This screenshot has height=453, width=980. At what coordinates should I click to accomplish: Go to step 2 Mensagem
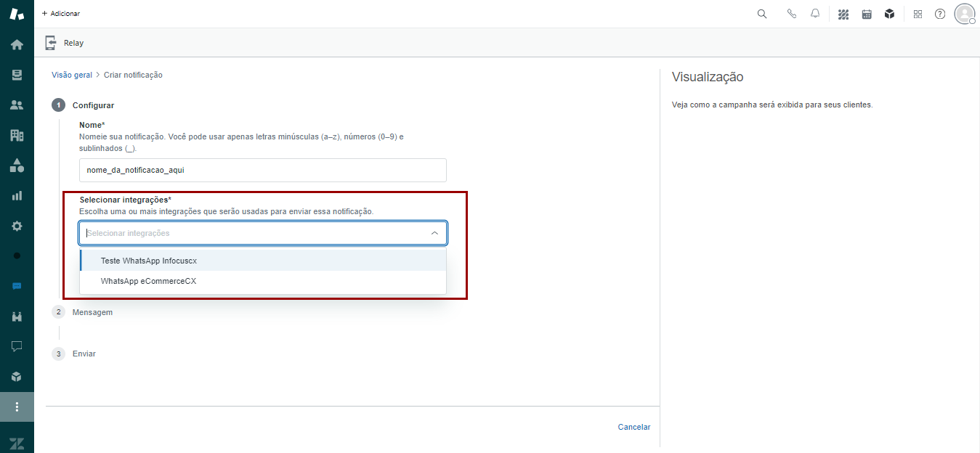point(92,312)
